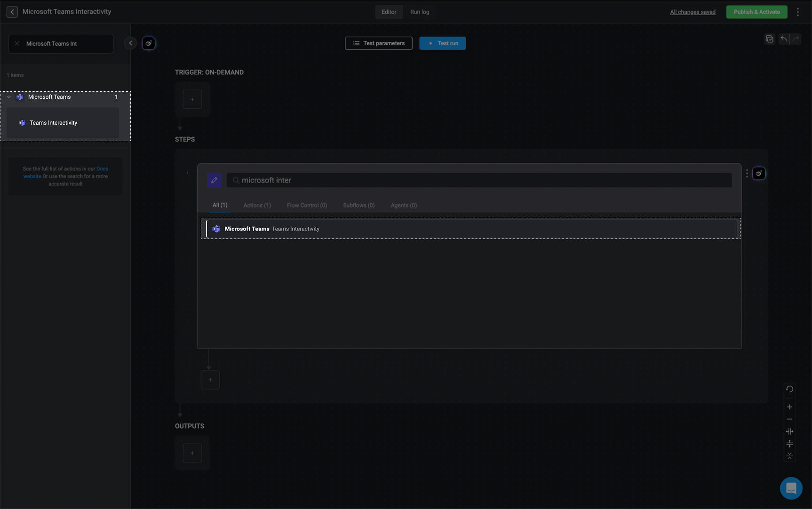Undo the last change

pyautogui.click(x=784, y=39)
